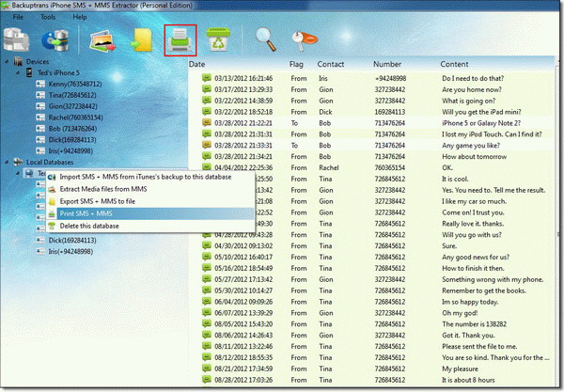Select the Devices root node

pos(38,62)
